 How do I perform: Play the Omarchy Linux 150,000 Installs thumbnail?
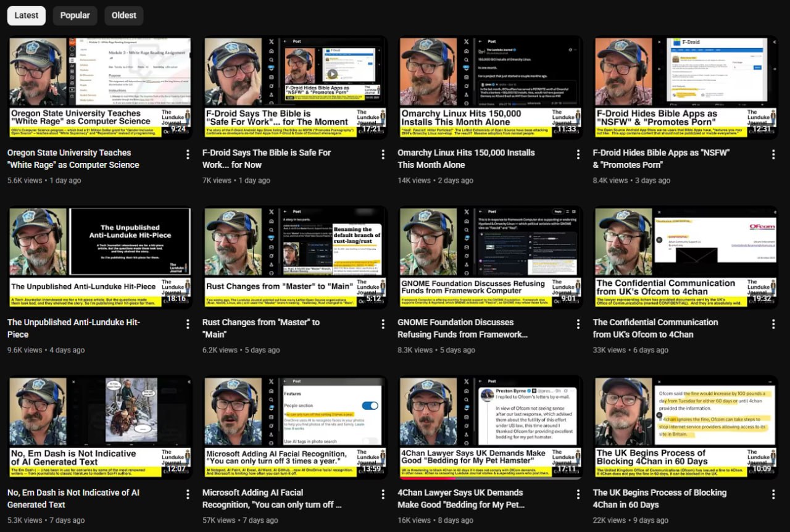(490, 88)
